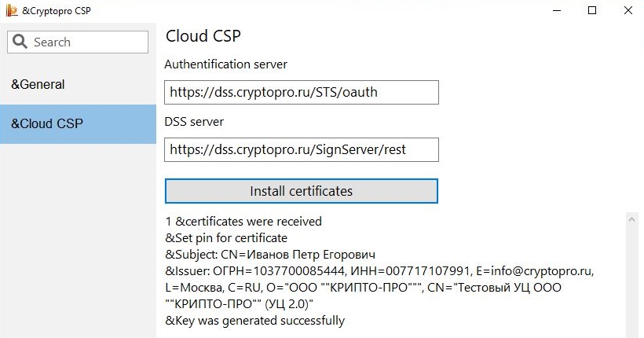
Task: Click the Cloud CSP page heading
Action: tap(203, 36)
